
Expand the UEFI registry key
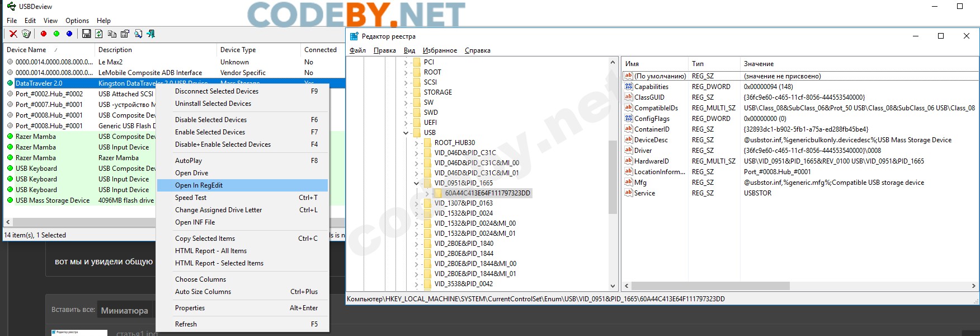(406, 123)
